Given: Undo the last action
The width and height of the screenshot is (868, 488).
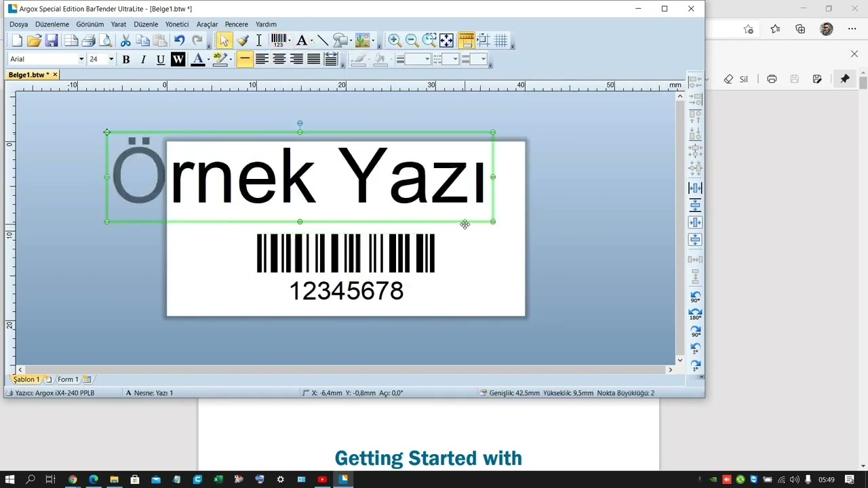Looking at the screenshot, I should 179,41.
